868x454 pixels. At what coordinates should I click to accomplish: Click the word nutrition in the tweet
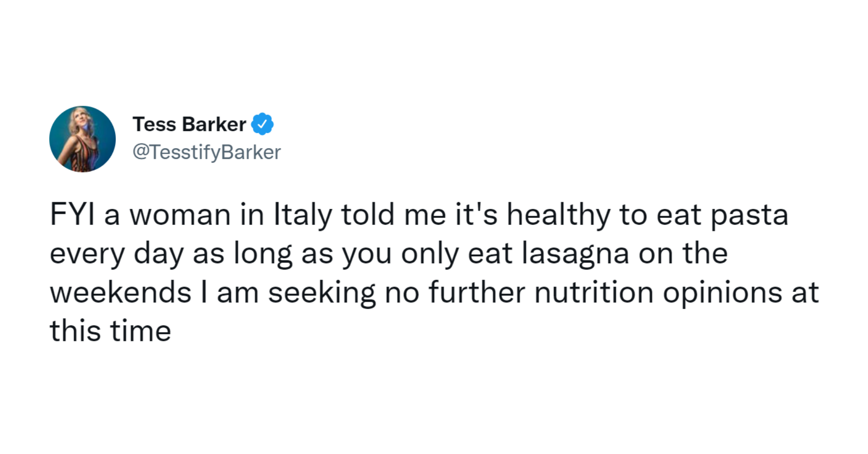click(x=594, y=292)
